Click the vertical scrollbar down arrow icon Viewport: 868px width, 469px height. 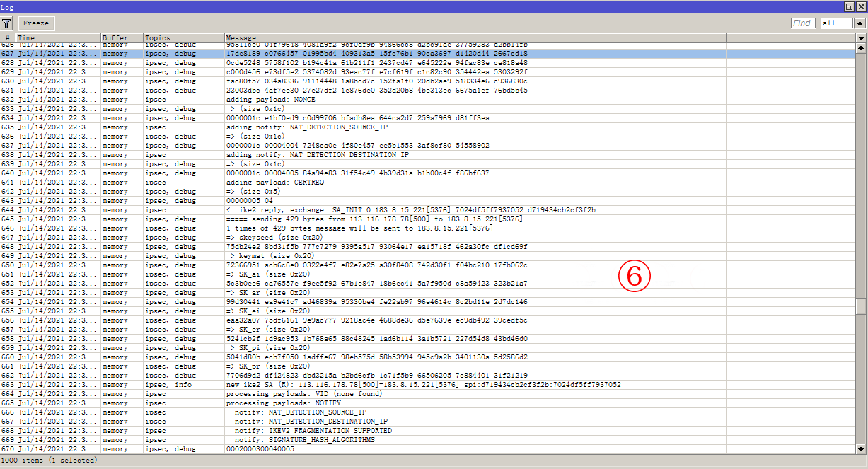pyautogui.click(x=862, y=448)
